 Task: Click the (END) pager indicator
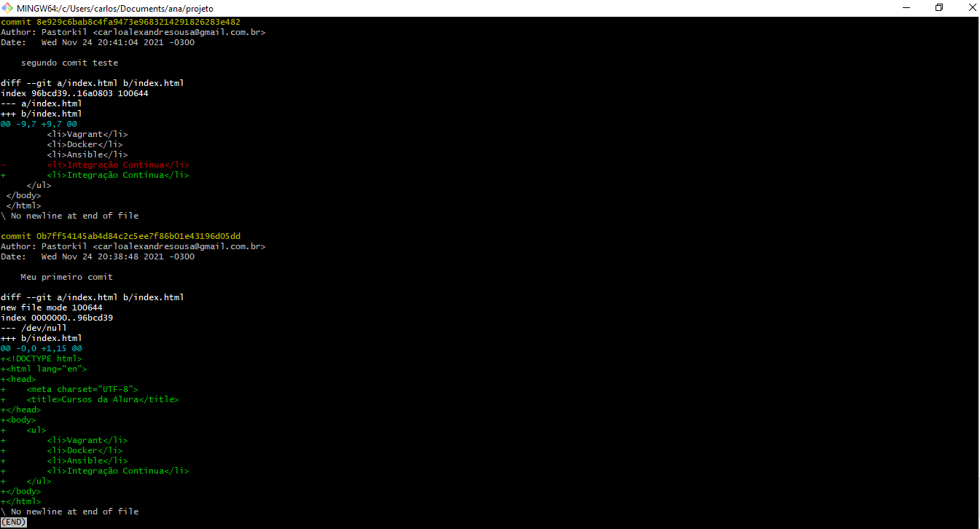point(14,522)
